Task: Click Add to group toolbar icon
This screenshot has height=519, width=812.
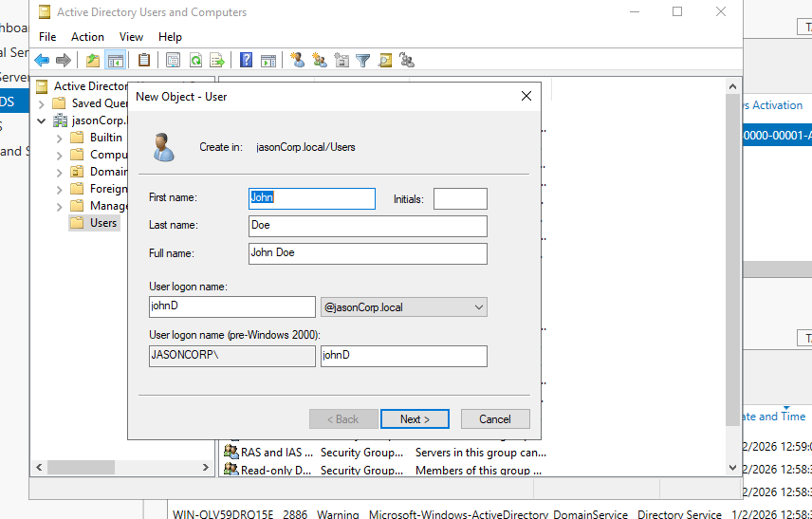Action: pyautogui.click(x=407, y=60)
